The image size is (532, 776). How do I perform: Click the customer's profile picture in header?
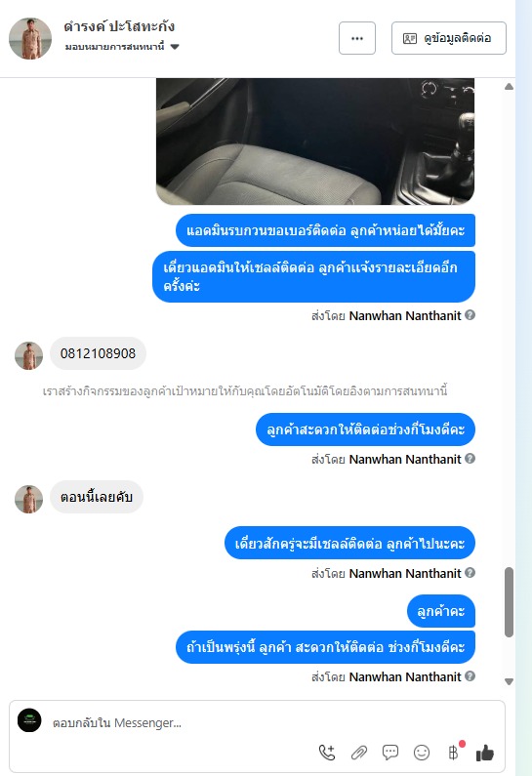(x=30, y=39)
